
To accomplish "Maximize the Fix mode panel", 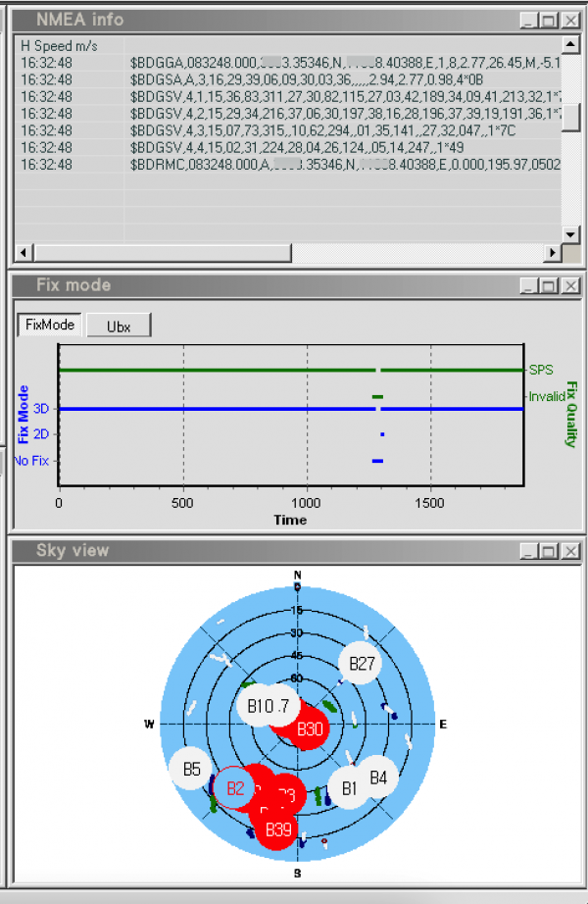I will coord(549,285).
